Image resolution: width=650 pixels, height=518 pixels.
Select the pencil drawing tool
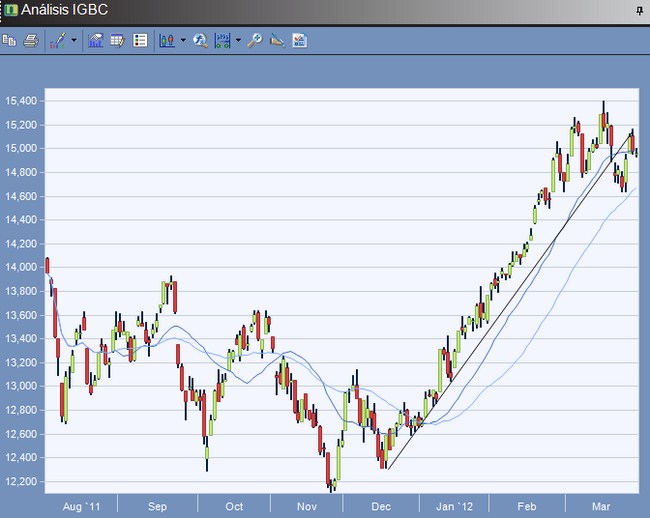[x=57, y=41]
